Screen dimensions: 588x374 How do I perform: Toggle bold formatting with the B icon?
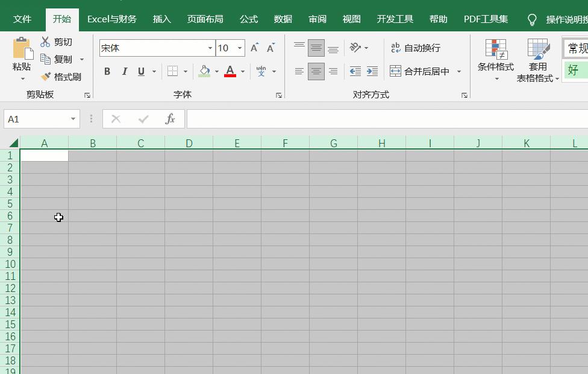pos(107,71)
